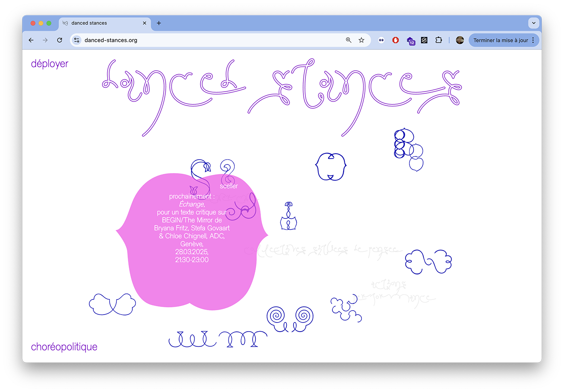
Task: Open the zoom magnifier icon in address bar
Action: coord(349,40)
